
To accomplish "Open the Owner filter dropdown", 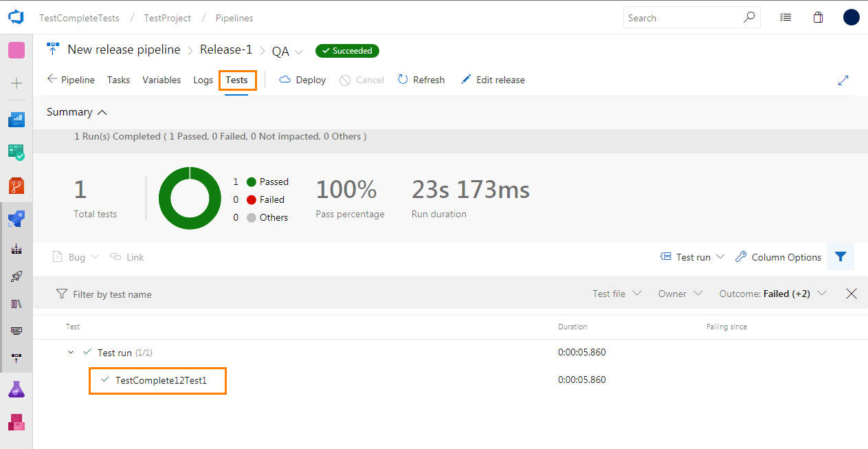I will [x=680, y=294].
